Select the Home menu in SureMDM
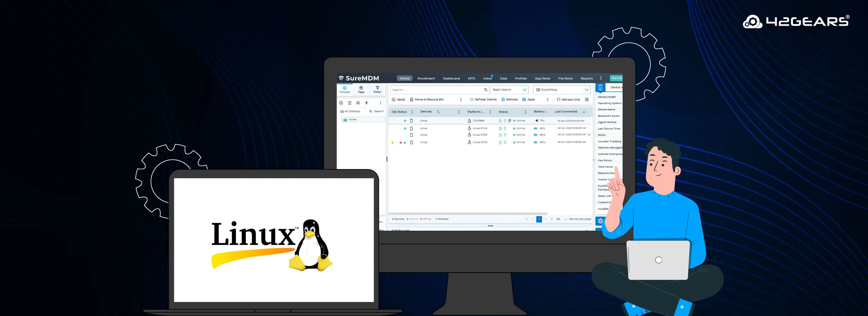The height and width of the screenshot is (316, 868). (405, 78)
